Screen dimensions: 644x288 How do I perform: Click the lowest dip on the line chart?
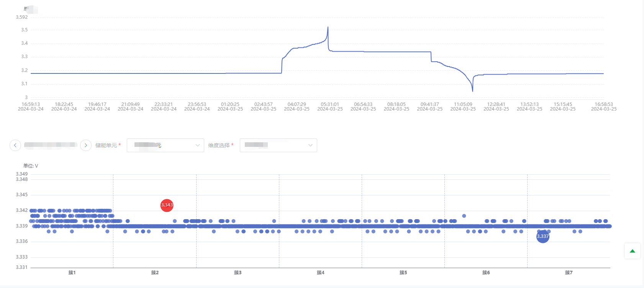(x=472, y=91)
